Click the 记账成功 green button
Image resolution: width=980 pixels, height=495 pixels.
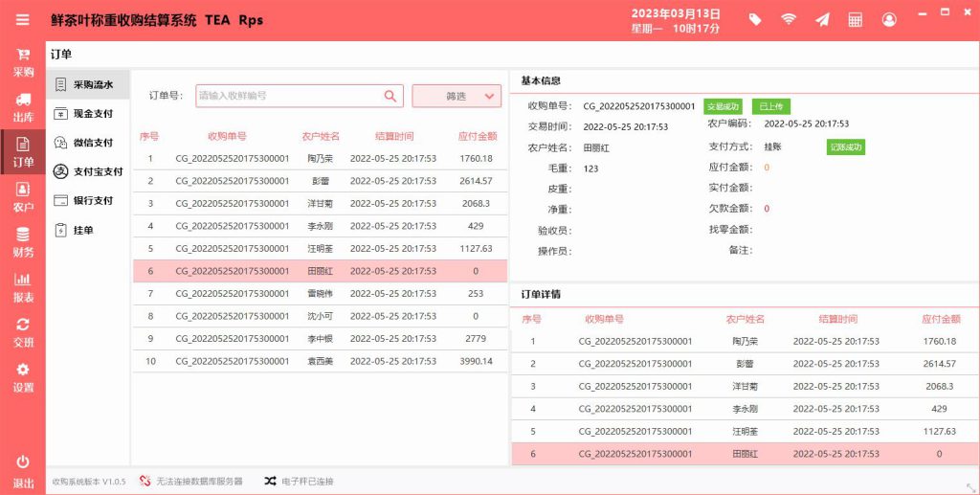[x=846, y=147]
